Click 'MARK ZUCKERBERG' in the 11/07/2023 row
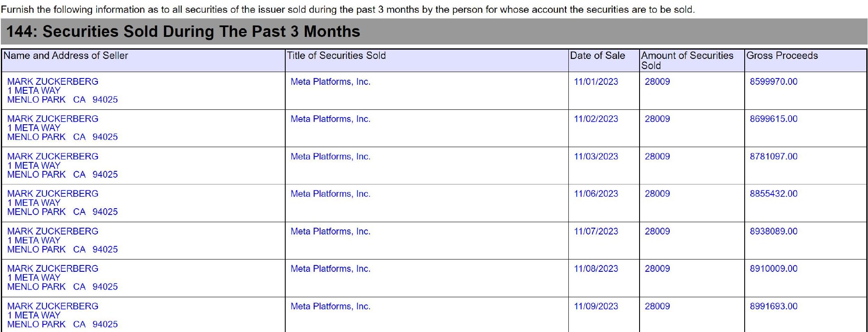The height and width of the screenshot is (332, 868). tap(53, 232)
